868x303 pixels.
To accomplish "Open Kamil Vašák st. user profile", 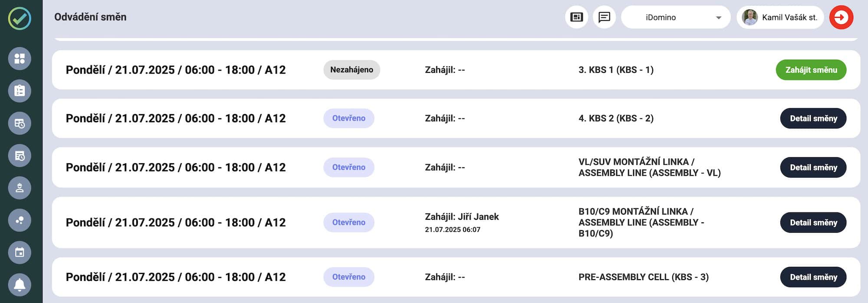I will click(780, 17).
